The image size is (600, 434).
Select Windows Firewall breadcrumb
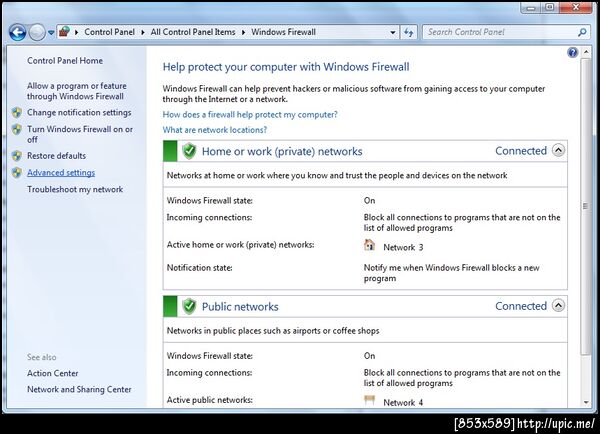tap(284, 32)
